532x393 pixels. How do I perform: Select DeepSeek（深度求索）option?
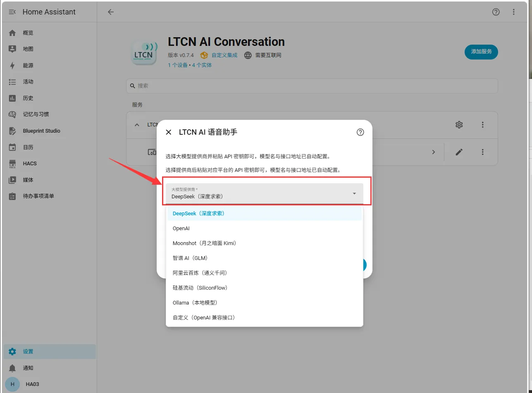tap(264, 214)
